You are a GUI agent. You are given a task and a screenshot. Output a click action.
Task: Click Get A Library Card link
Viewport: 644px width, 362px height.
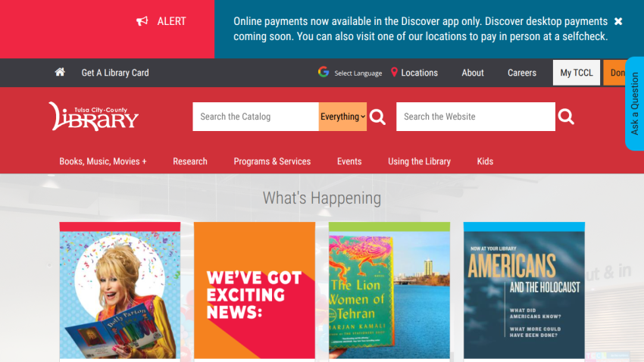115,73
